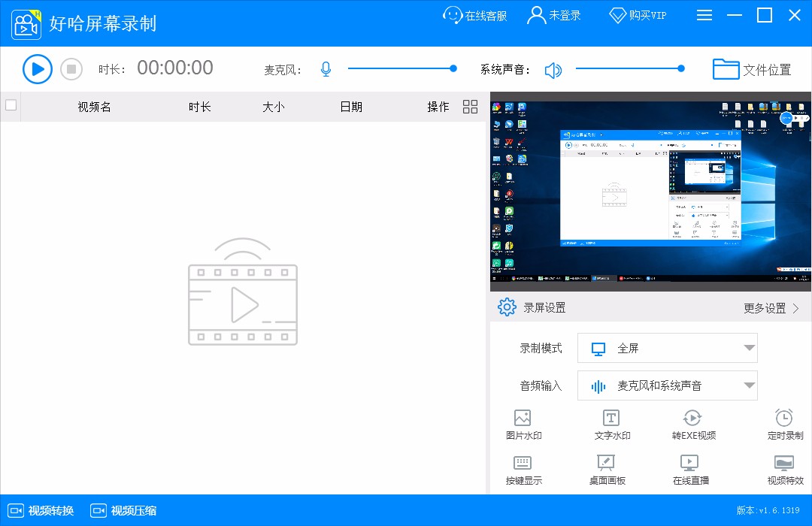Mute the microphone input
This screenshot has width=812, height=526.
pyautogui.click(x=326, y=68)
